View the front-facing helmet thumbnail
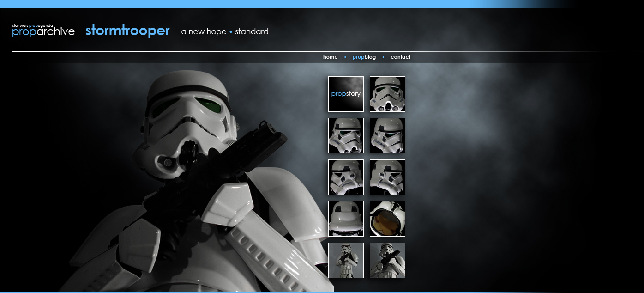644x293 pixels. point(387,94)
